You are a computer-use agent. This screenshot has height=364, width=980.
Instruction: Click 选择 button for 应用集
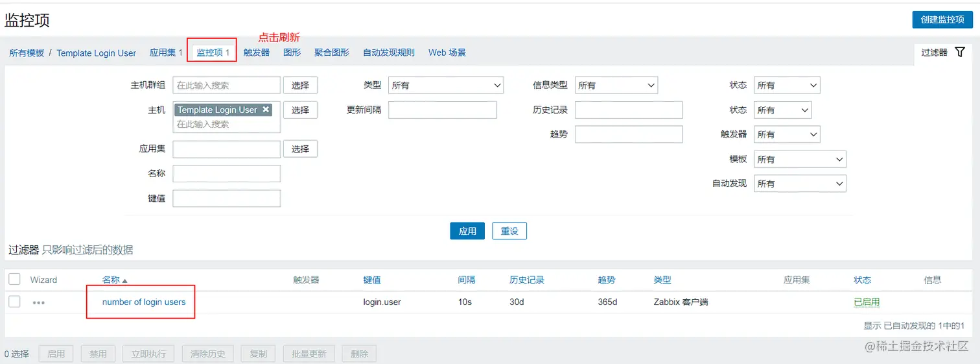[x=300, y=149]
